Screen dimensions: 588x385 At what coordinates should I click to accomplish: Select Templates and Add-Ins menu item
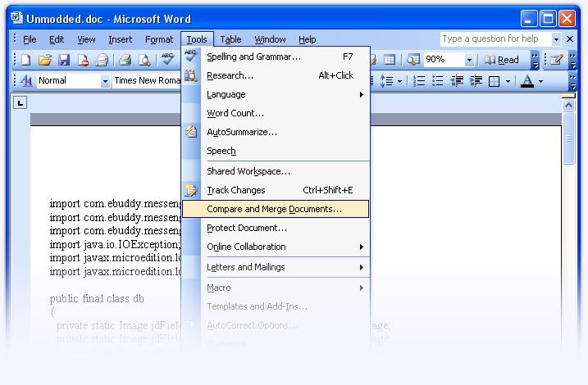point(276,306)
